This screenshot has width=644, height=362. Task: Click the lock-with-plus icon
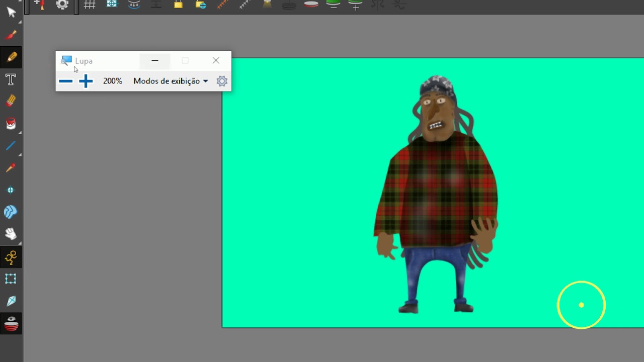[201, 5]
